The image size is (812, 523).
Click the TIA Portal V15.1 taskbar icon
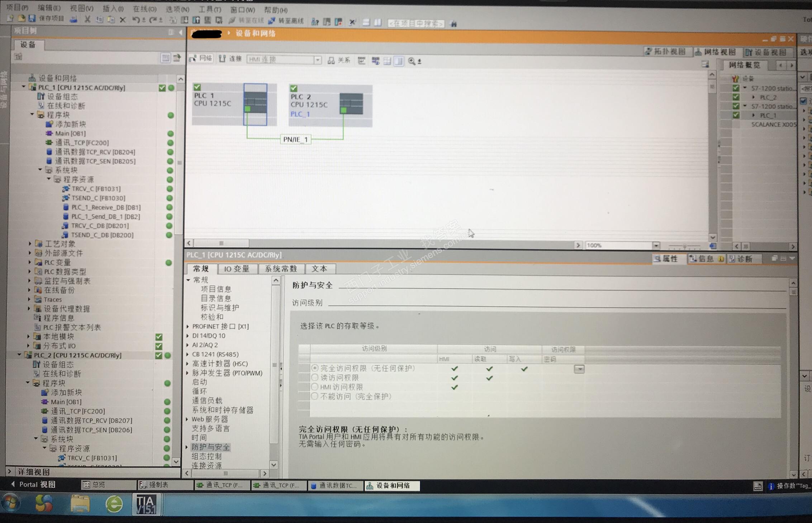pyautogui.click(x=146, y=504)
